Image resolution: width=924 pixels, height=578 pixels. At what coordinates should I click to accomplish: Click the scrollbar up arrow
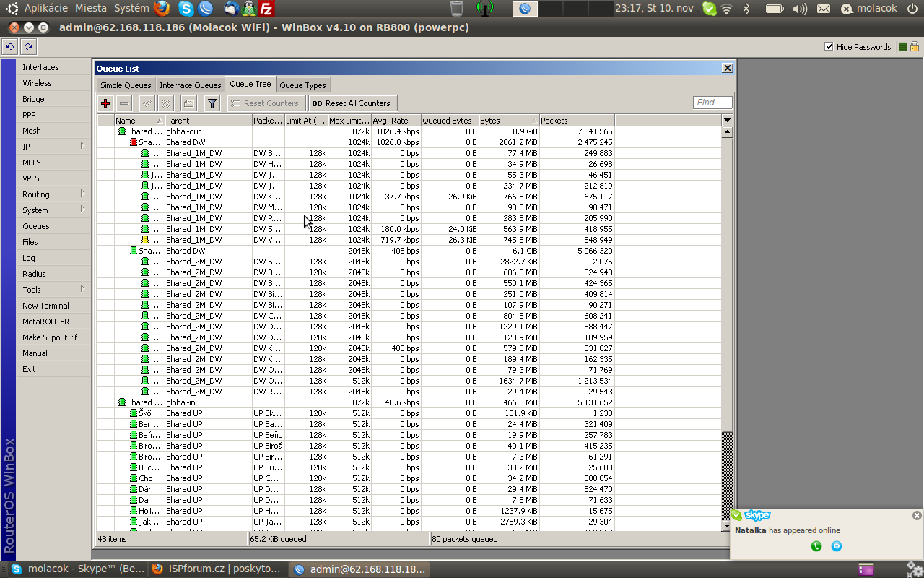pyautogui.click(x=727, y=132)
